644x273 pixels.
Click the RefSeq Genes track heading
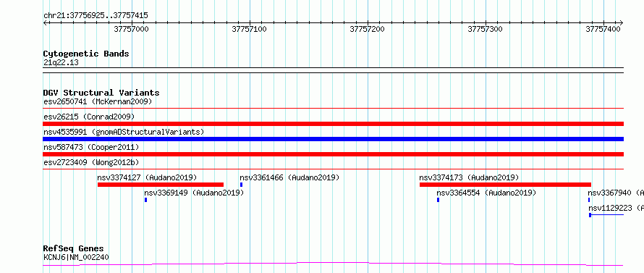coord(73,248)
